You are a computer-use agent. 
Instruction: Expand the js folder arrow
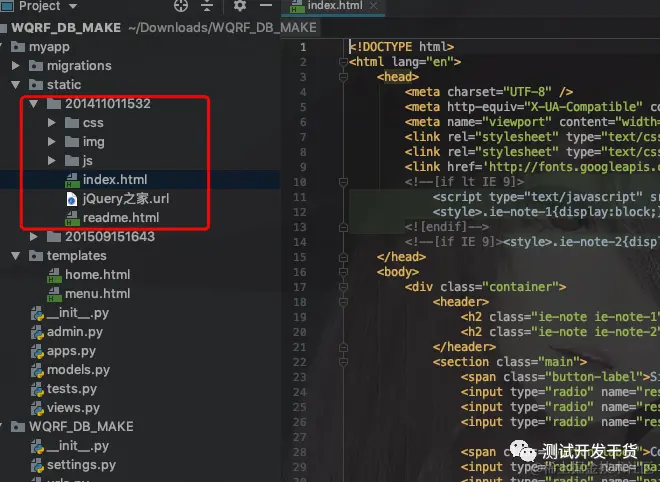[x=52, y=160]
